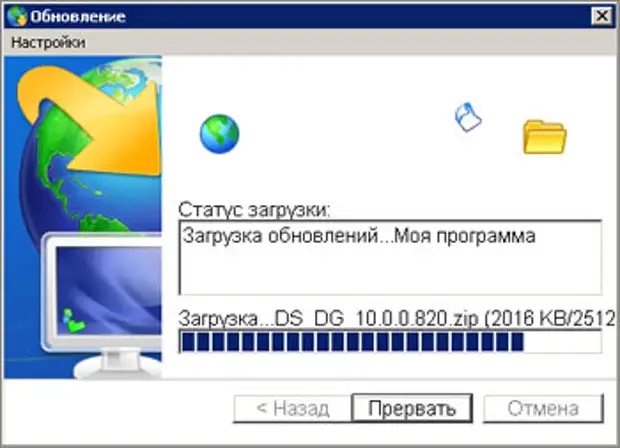Click the greyed-out Отмена button
The width and height of the screenshot is (620, 448).
coord(543,408)
